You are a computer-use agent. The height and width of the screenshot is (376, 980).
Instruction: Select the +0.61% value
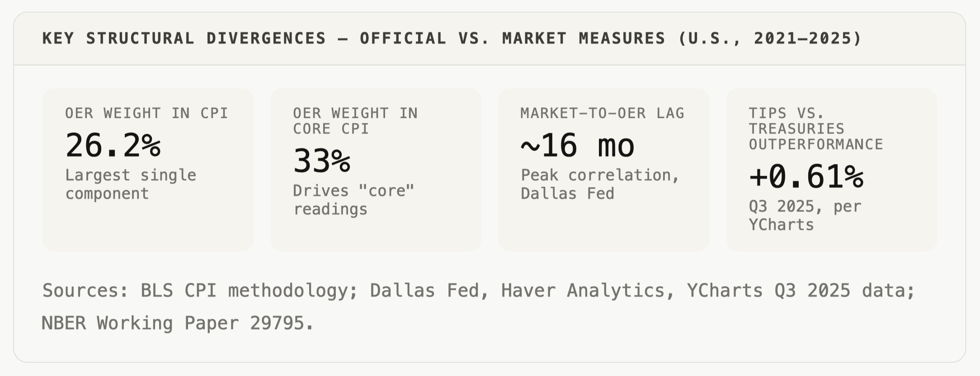806,177
